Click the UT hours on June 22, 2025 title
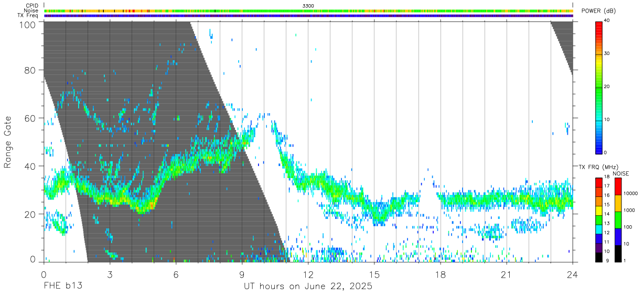This screenshot has width=644, height=297. point(308,287)
